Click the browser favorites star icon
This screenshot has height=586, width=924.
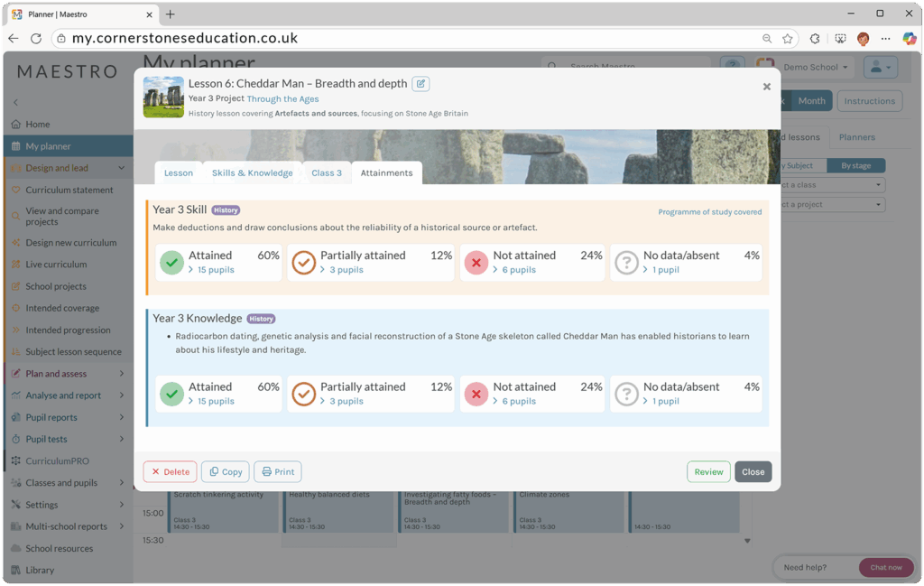click(x=788, y=39)
